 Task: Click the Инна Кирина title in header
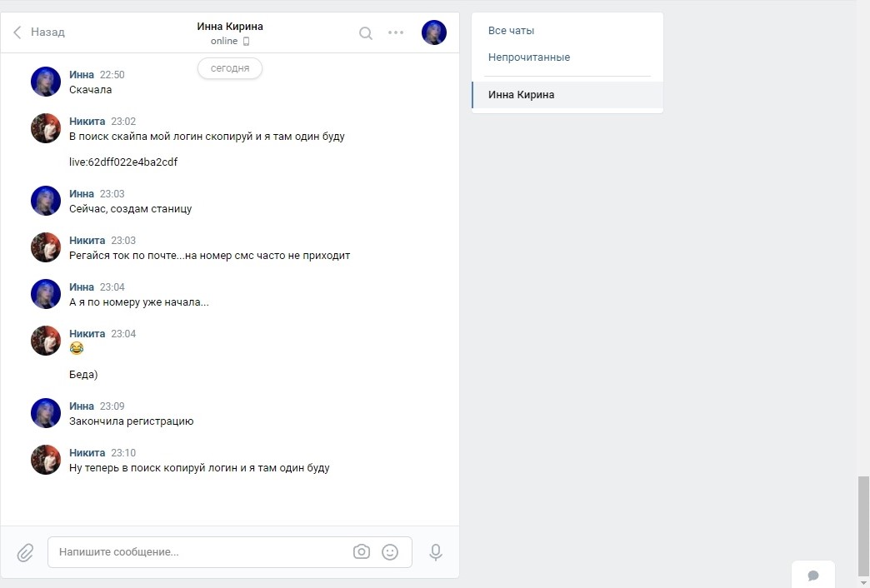coord(230,26)
